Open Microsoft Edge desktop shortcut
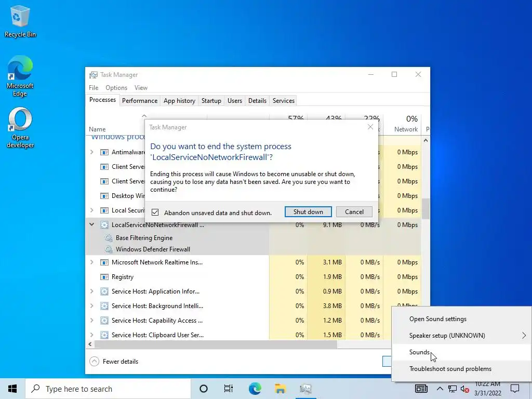This screenshot has width=532, height=399. click(20, 76)
